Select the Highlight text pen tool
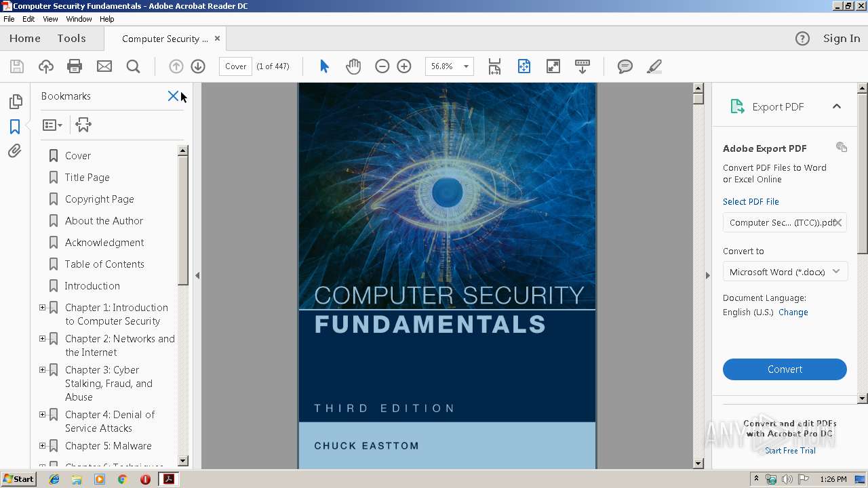 click(654, 66)
